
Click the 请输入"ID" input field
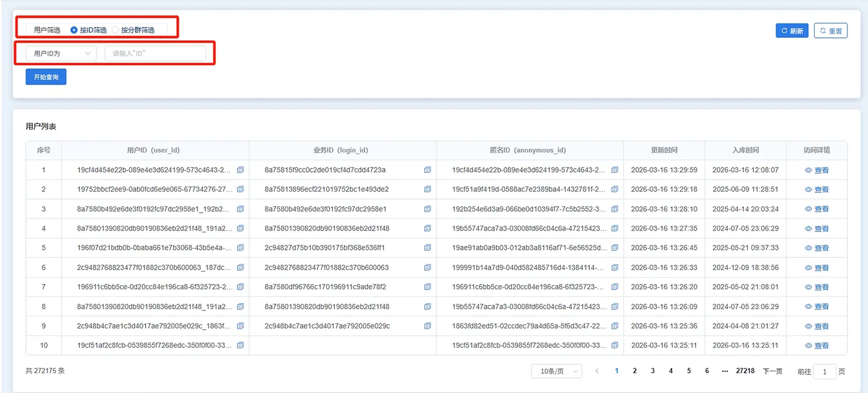click(155, 53)
